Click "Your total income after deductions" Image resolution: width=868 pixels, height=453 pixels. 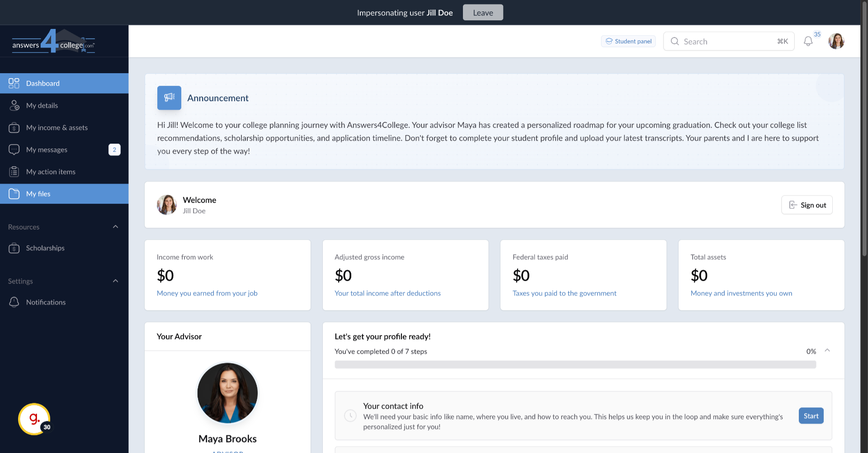pos(387,293)
